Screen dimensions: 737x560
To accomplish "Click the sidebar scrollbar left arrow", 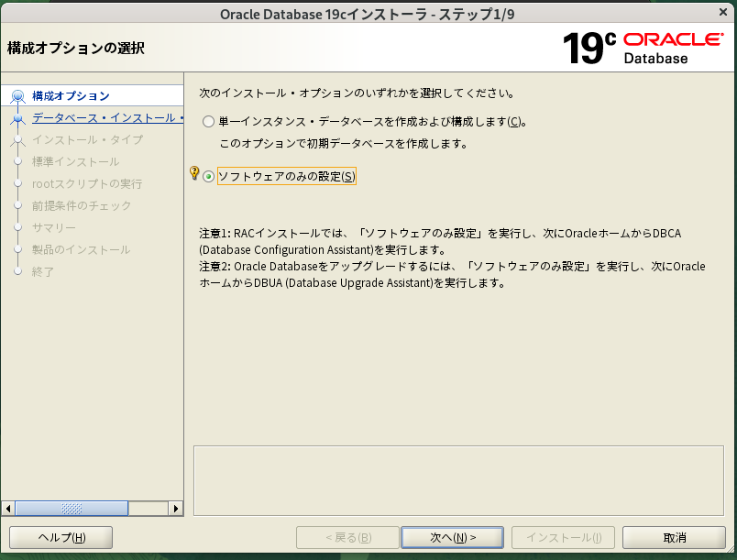I will coord(8,509).
